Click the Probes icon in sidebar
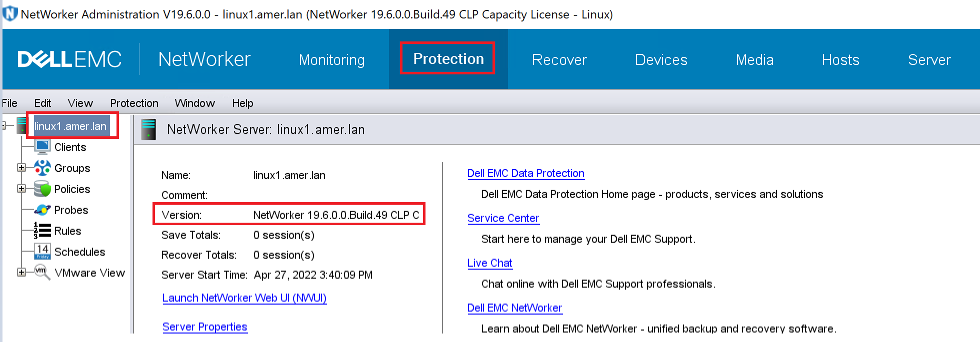 tap(42, 210)
